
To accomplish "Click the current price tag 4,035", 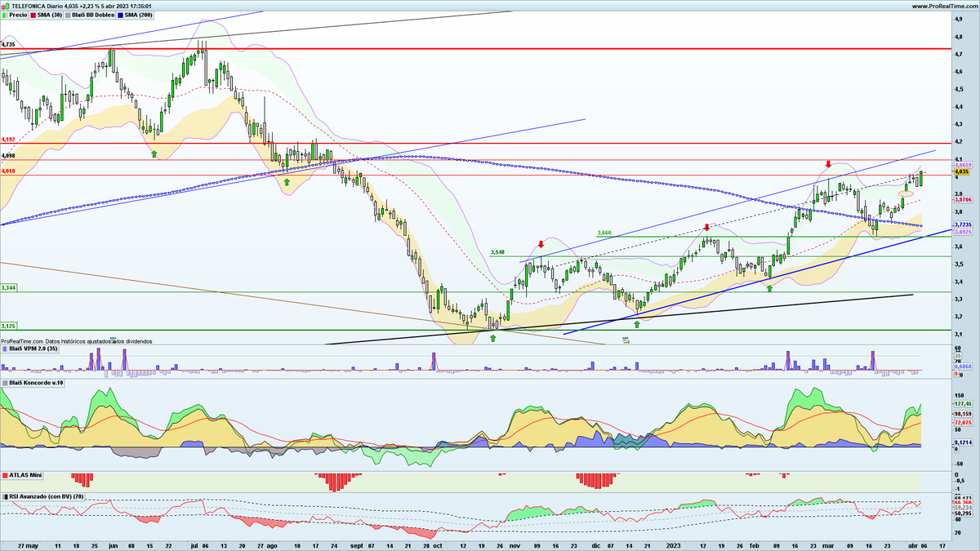I will (x=961, y=172).
